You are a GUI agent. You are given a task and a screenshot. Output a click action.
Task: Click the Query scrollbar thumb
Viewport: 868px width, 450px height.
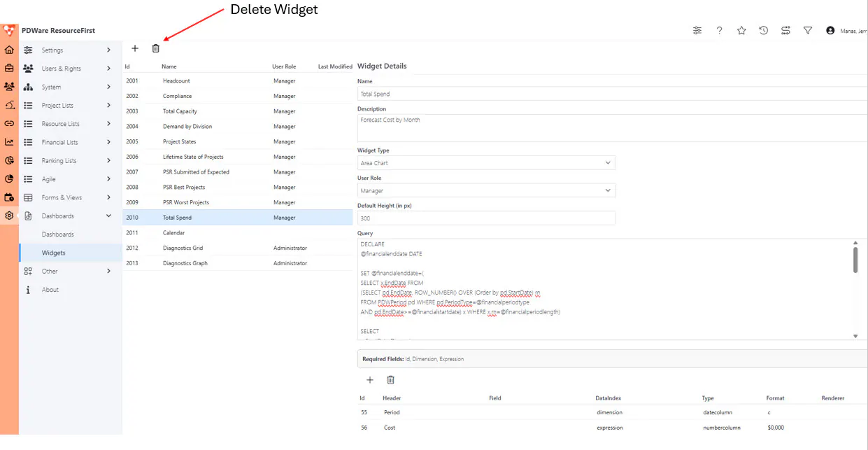coord(855,259)
